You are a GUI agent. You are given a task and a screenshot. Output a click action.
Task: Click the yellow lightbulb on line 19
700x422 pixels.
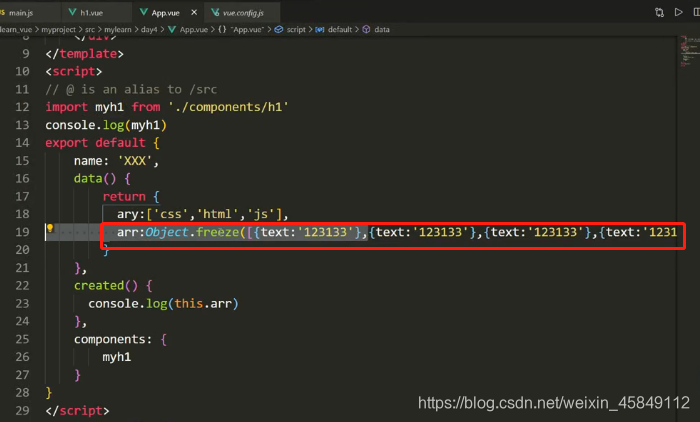click(50, 229)
